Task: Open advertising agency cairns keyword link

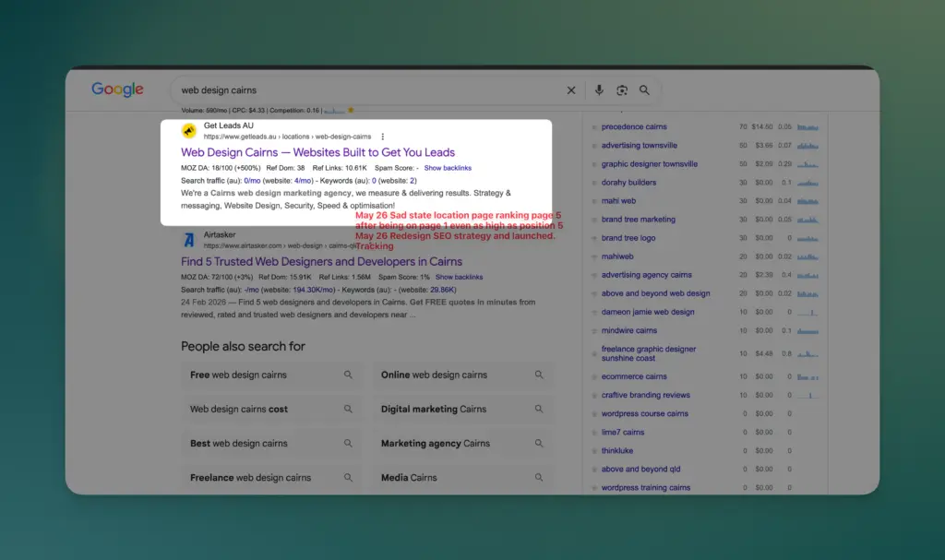Action: (646, 275)
